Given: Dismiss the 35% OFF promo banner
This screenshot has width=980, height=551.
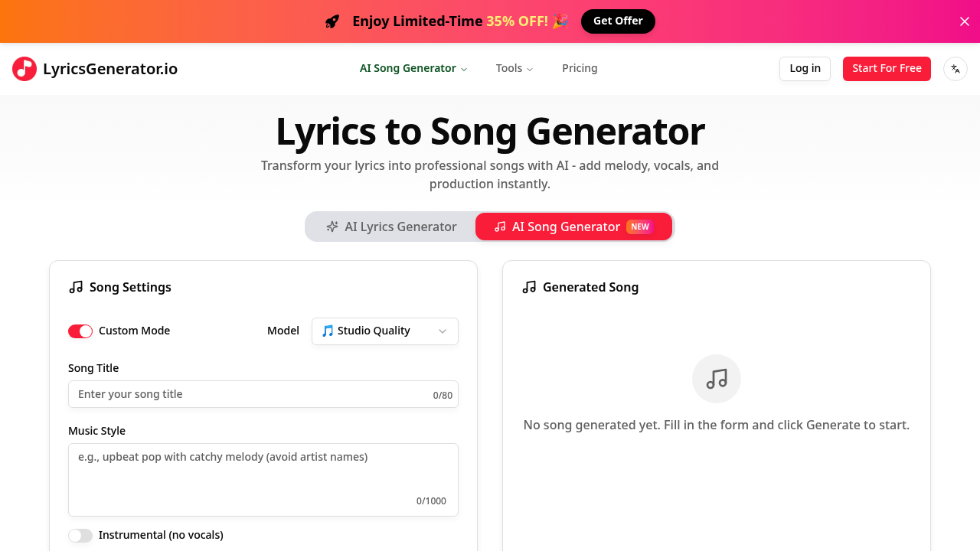Looking at the screenshot, I should coord(965,21).
